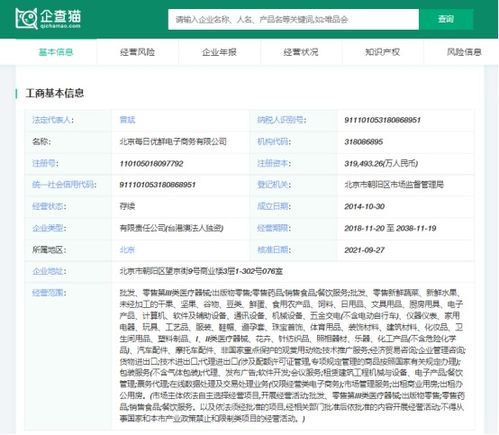Image resolution: width=499 pixels, height=435 pixels.
Task: Select the 风险信息 tab
Action: pyautogui.click(x=464, y=52)
